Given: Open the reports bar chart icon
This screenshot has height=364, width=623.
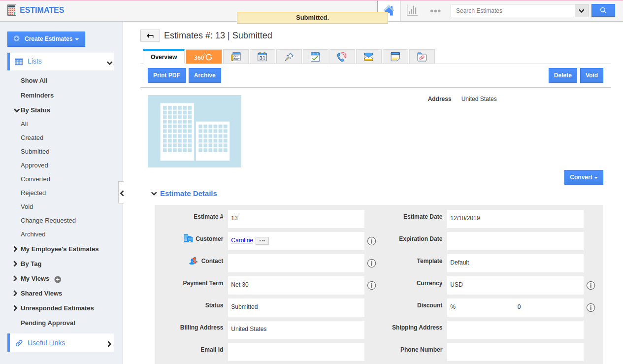Looking at the screenshot, I should point(412,10).
